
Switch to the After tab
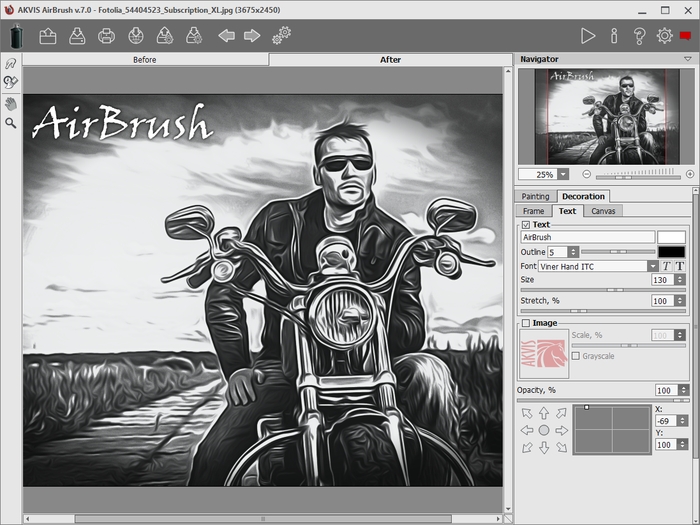click(x=390, y=59)
